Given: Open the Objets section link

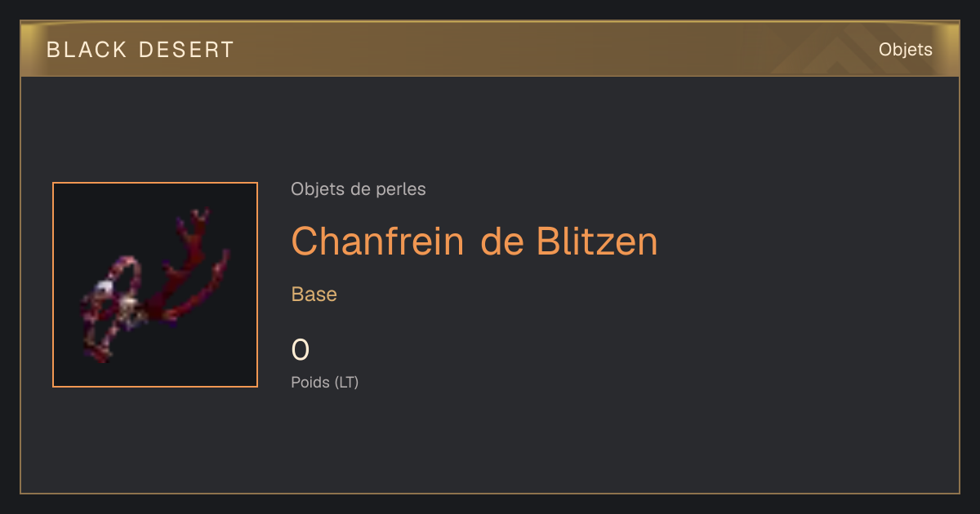Looking at the screenshot, I should [906, 50].
